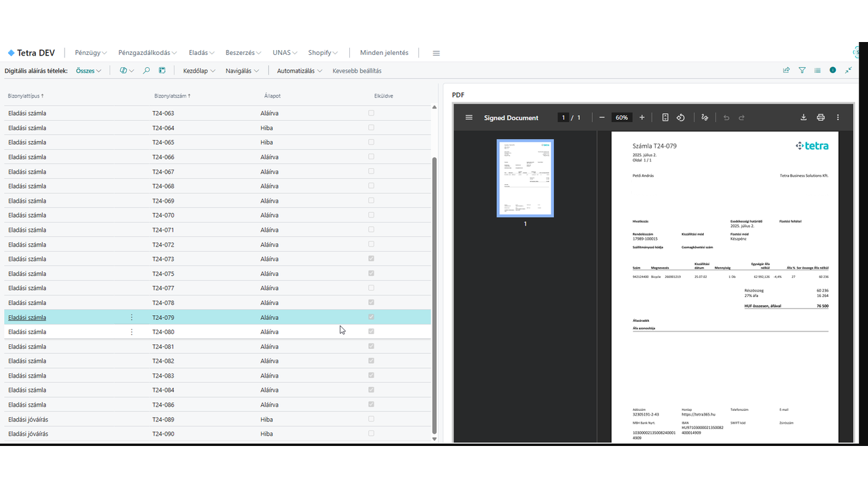Click the document list vertical scrollbar
The width and height of the screenshot is (868, 488).
(x=435, y=295)
